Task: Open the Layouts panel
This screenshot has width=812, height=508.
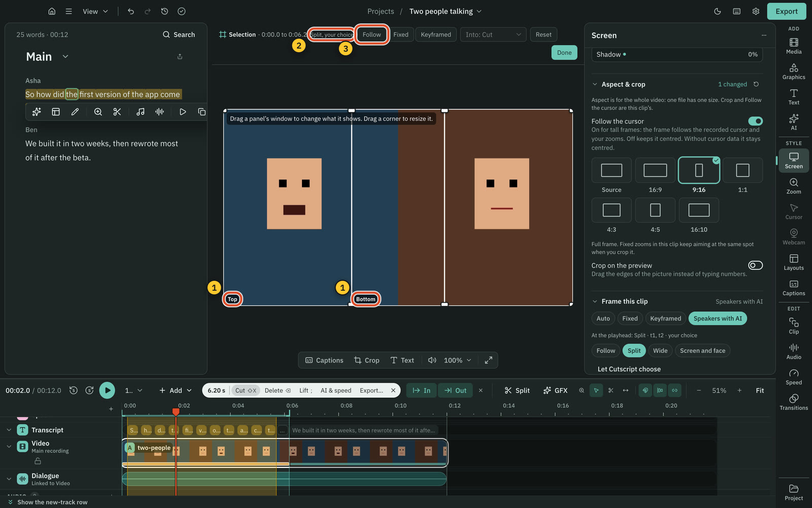Action: click(794, 262)
